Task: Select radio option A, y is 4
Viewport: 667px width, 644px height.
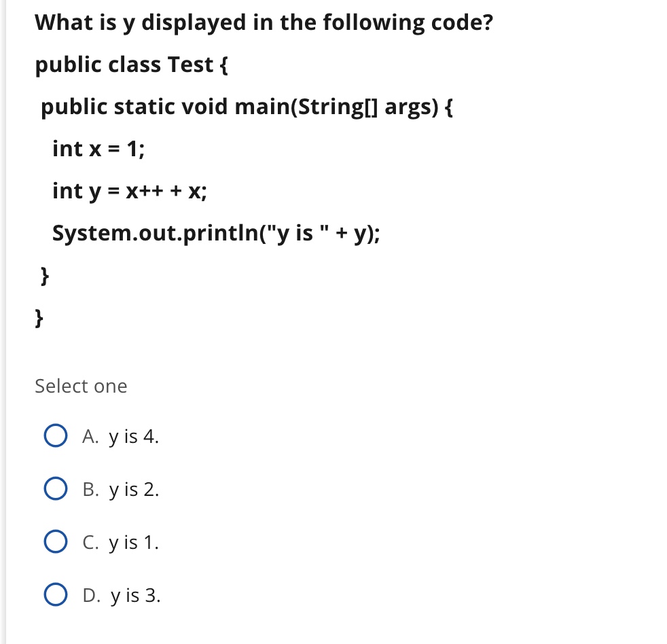Action: (x=56, y=435)
